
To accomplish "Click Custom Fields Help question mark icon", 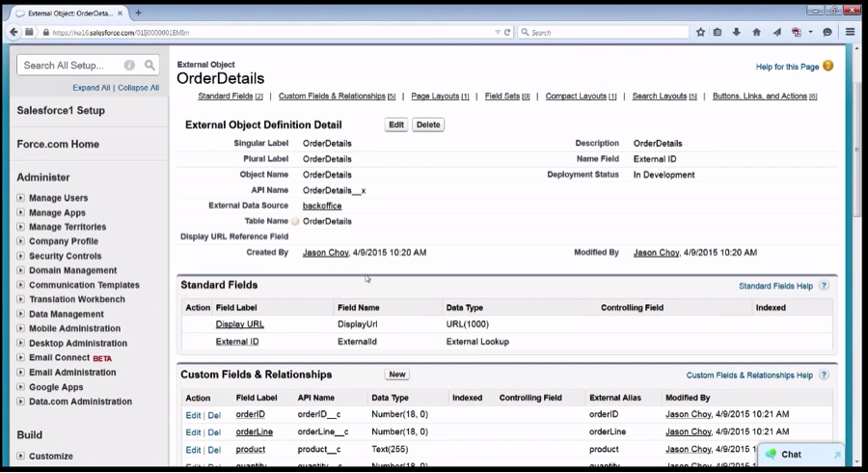I will [824, 375].
